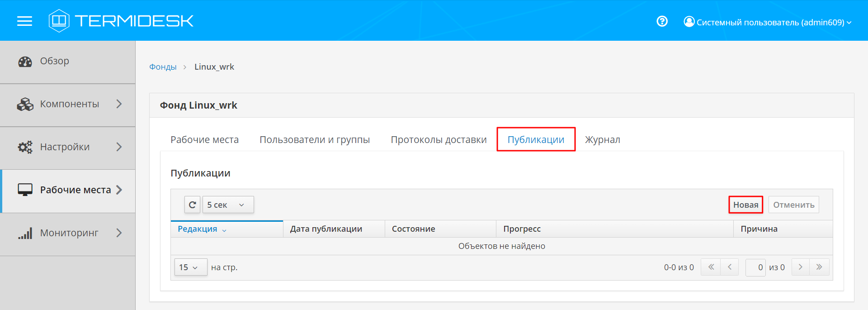Click the page number input field

click(755, 267)
